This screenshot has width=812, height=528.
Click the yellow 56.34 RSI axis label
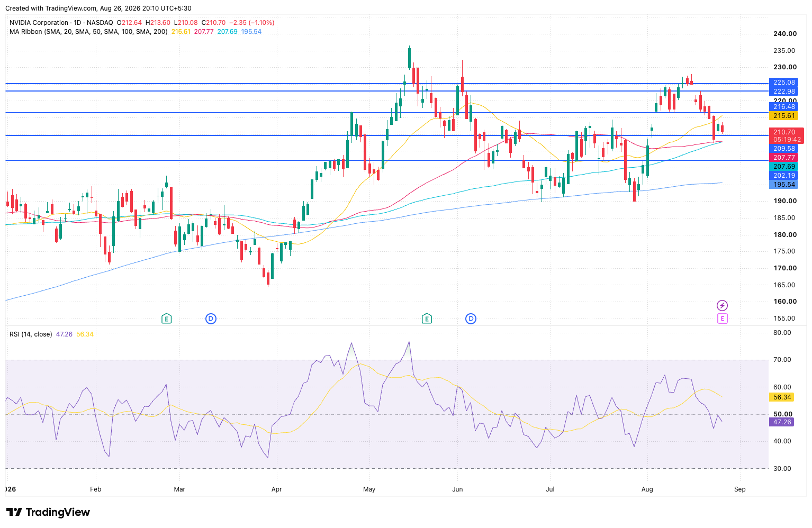pyautogui.click(x=782, y=397)
